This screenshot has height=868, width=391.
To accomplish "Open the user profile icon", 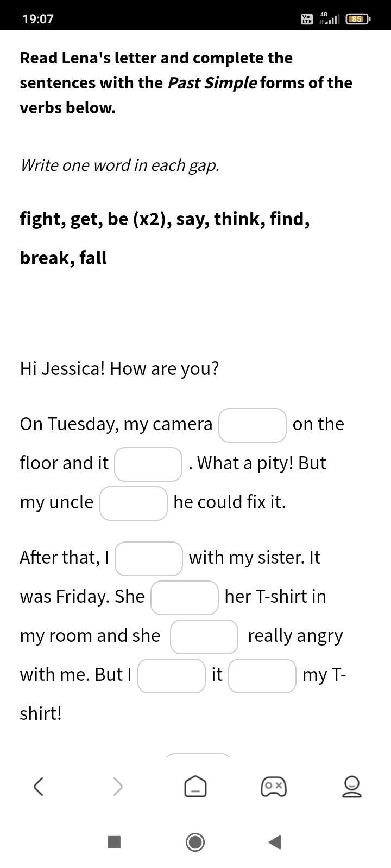I will (x=351, y=786).
